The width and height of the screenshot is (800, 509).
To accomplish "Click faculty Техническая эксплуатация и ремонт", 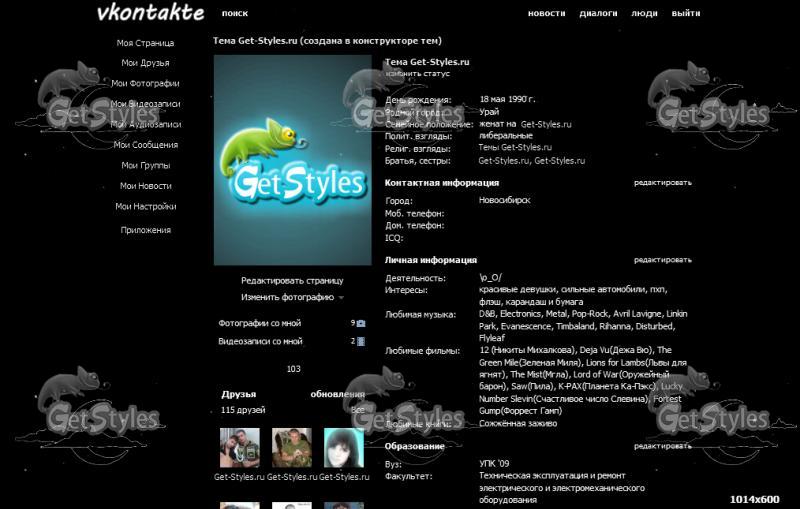I will [x=552, y=475].
